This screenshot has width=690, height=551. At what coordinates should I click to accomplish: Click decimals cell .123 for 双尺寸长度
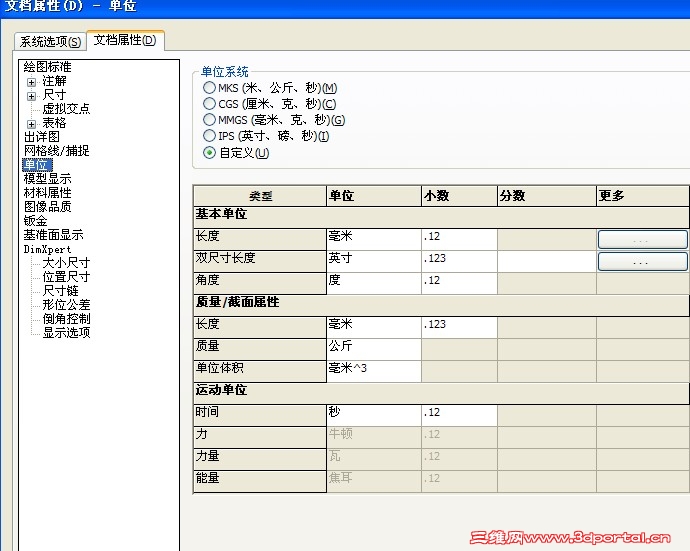click(x=459, y=261)
